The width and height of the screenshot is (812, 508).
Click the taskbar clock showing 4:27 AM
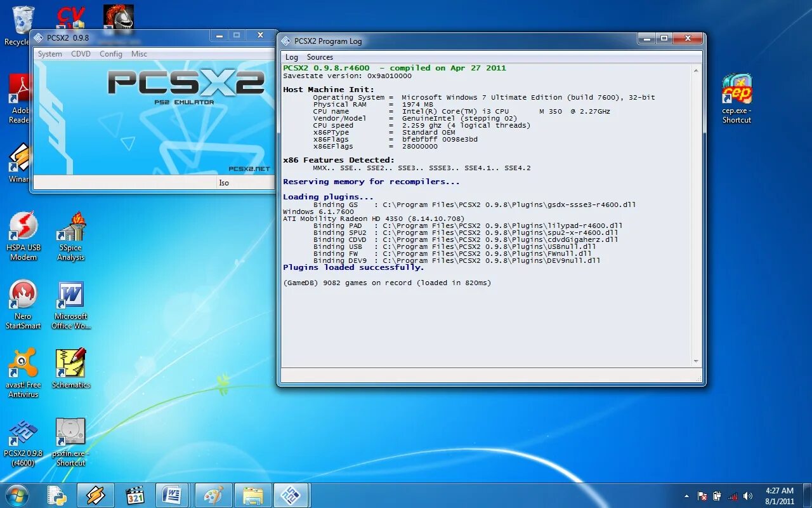pos(780,496)
